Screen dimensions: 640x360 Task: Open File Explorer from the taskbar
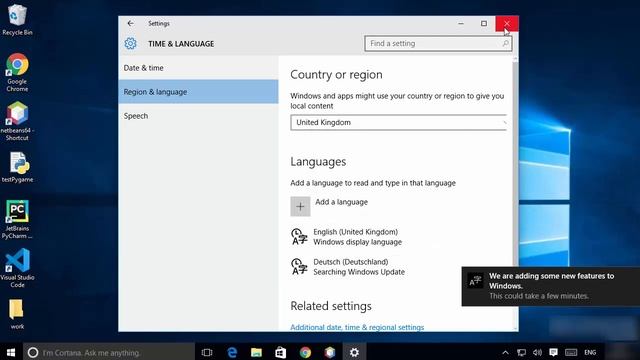tap(256, 352)
